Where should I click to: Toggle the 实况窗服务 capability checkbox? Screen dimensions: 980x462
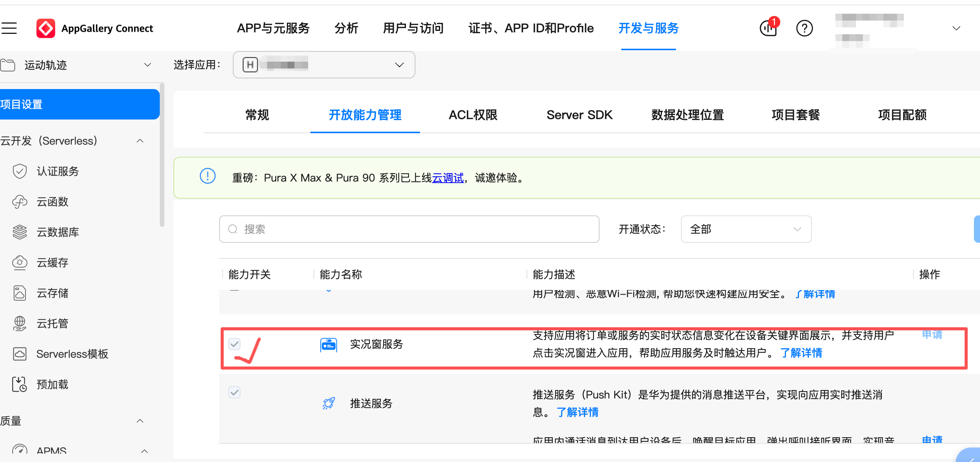click(x=234, y=344)
